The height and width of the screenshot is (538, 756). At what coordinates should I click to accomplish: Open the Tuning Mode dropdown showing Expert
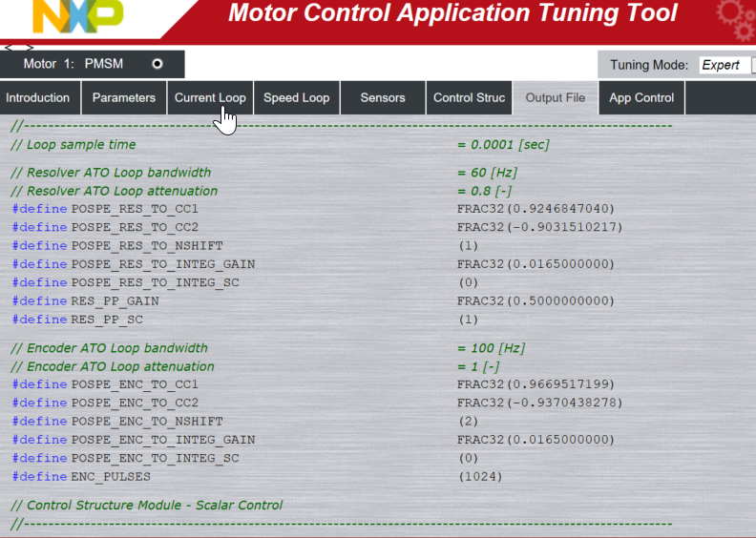(725, 65)
